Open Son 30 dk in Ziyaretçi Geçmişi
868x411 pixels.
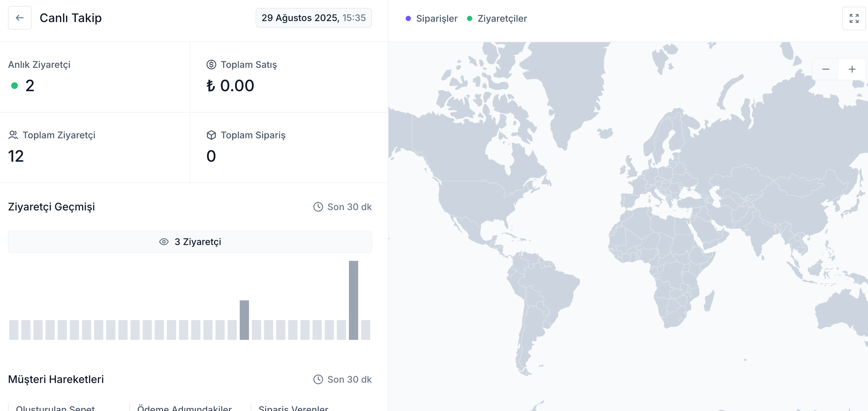coord(349,207)
